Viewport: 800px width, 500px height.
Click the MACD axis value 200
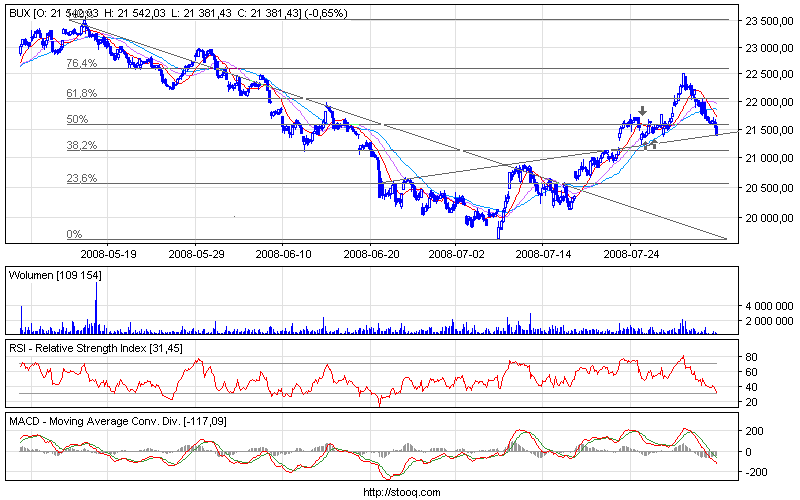(755, 431)
